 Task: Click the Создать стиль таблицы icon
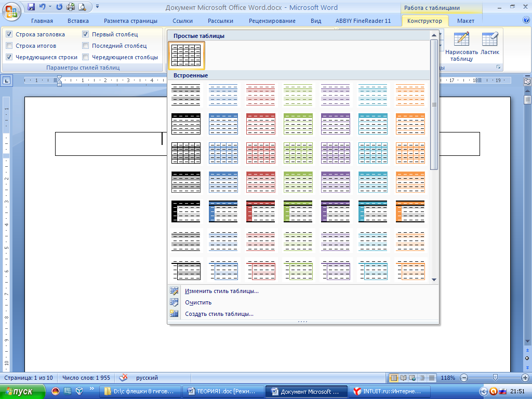(x=174, y=313)
